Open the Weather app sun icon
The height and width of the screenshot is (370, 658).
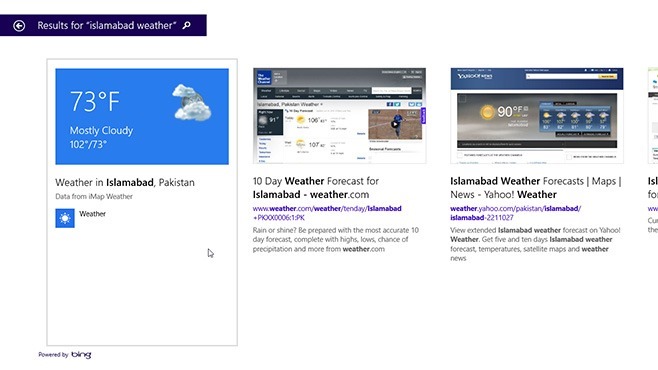65,218
